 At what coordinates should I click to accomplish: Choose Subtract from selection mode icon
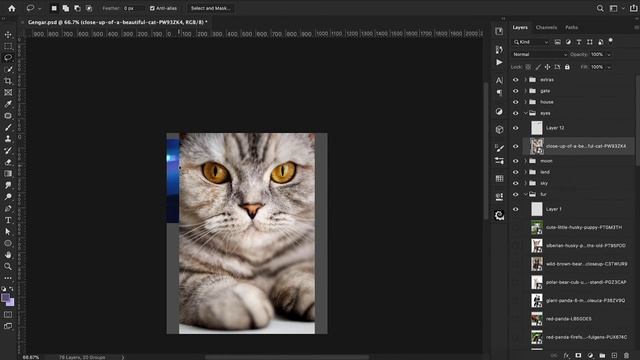[77, 8]
